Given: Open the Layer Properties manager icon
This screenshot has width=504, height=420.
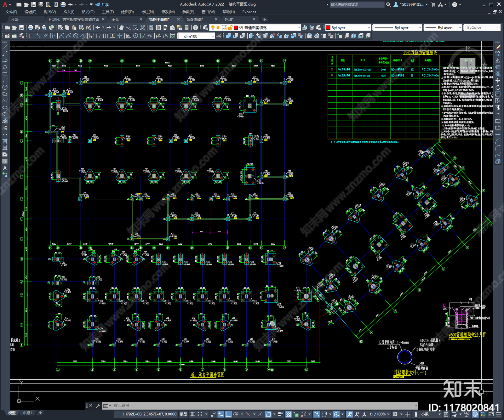Looking at the screenshot, I should click(x=206, y=28).
